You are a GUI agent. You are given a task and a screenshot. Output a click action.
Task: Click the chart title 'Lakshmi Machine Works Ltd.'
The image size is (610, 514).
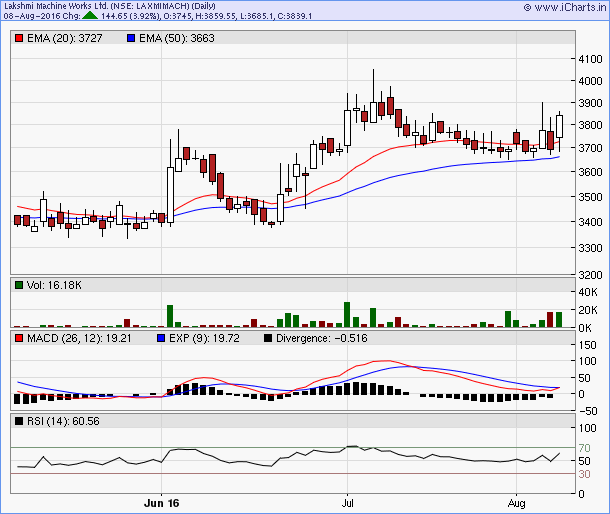coord(56,6)
